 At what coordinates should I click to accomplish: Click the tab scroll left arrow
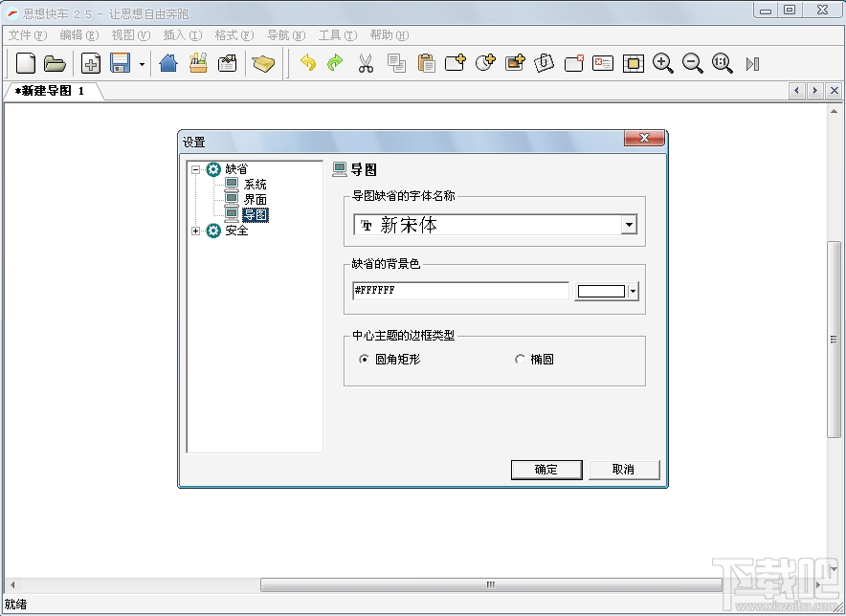tap(797, 91)
